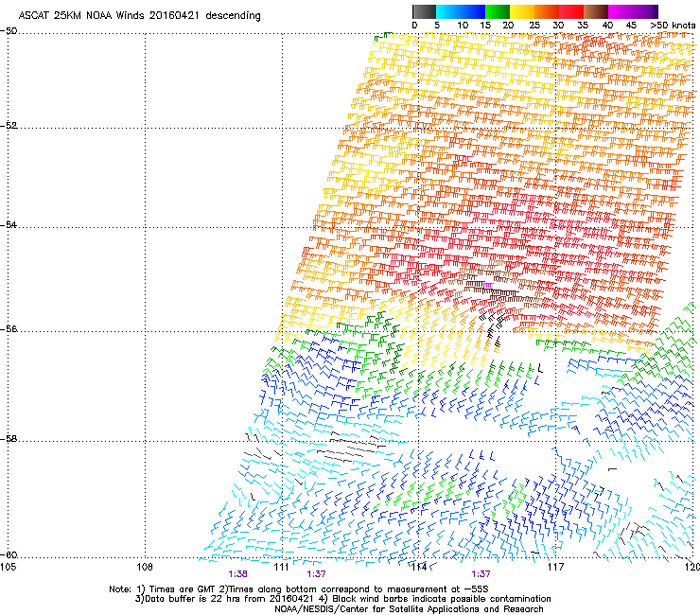Click the green 15-20 knots legend swatch
The width and height of the screenshot is (700, 615).
[498, 11]
